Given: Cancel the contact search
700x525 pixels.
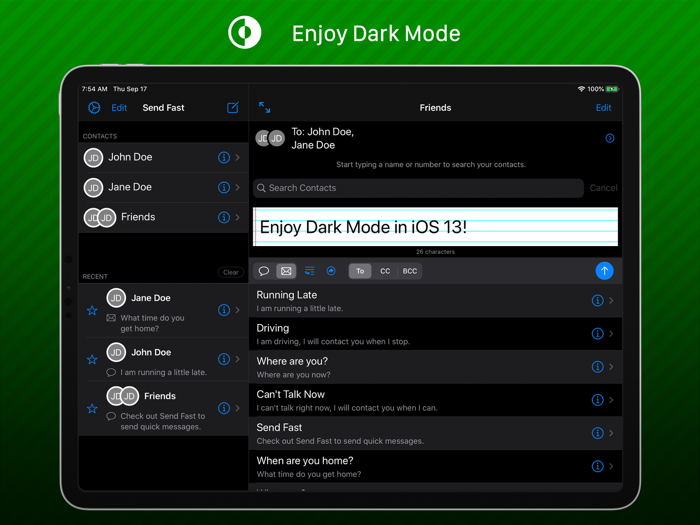Looking at the screenshot, I should pyautogui.click(x=603, y=188).
